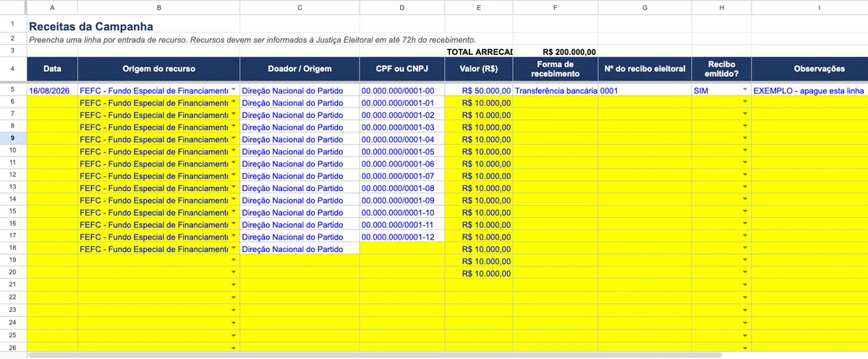The image size is (868, 359).
Task: Click the Nº do recibo eleitoral header
Action: tap(644, 69)
